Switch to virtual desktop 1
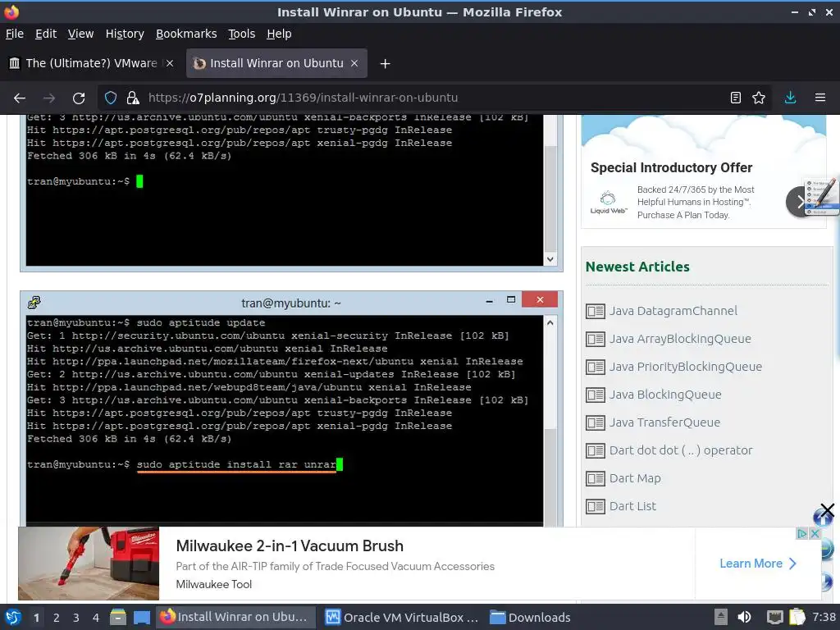The height and width of the screenshot is (630, 840). (36, 618)
